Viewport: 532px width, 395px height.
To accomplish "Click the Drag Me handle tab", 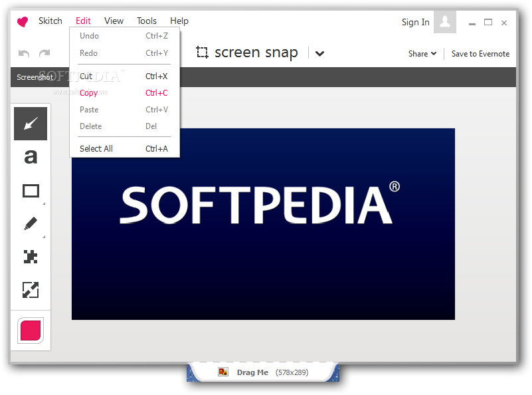I will pyautogui.click(x=263, y=372).
